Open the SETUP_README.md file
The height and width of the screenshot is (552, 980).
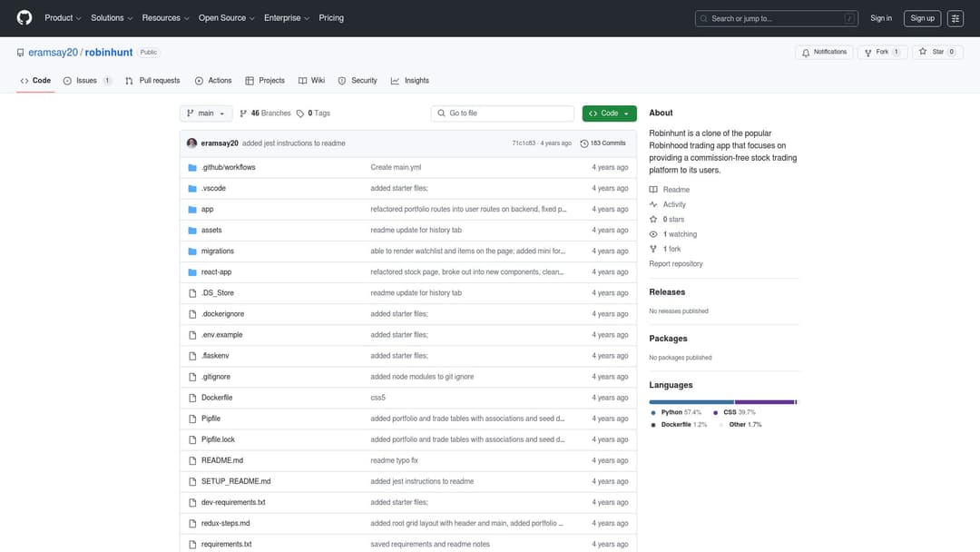(x=236, y=481)
